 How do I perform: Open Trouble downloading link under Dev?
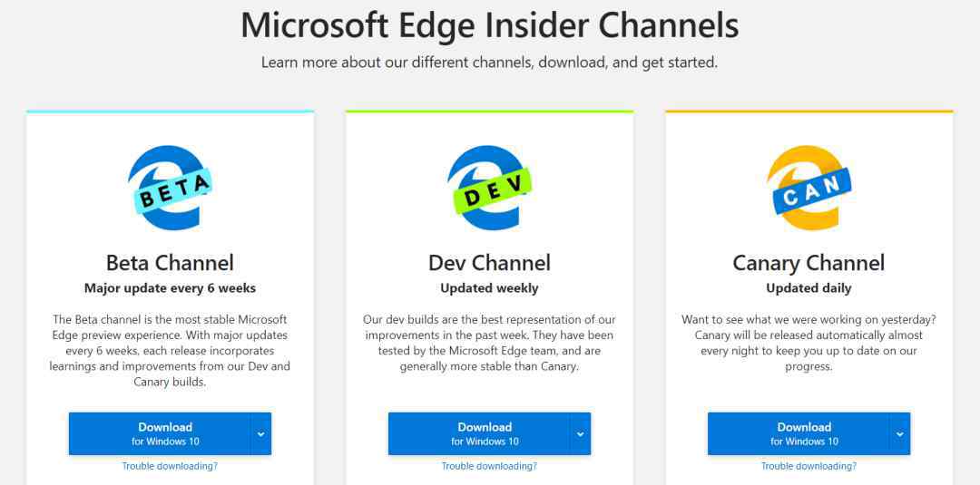coord(489,466)
